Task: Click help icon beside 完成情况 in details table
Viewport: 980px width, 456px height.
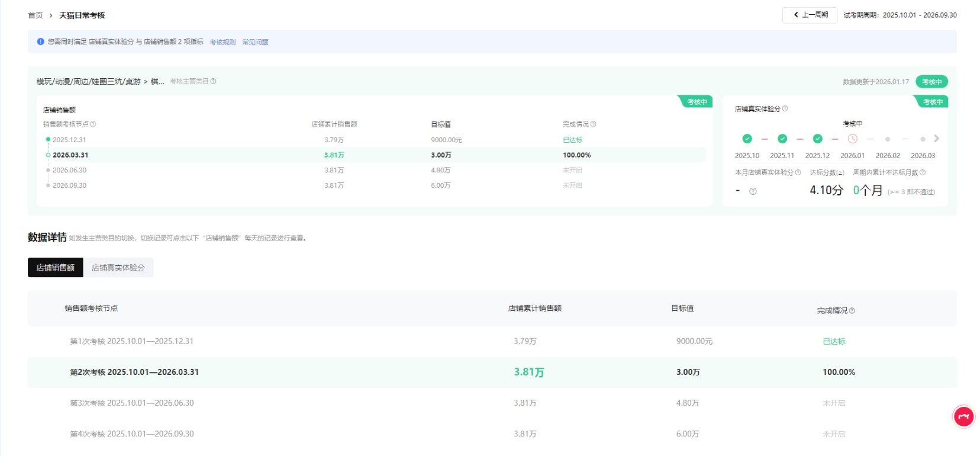Action: point(852,311)
